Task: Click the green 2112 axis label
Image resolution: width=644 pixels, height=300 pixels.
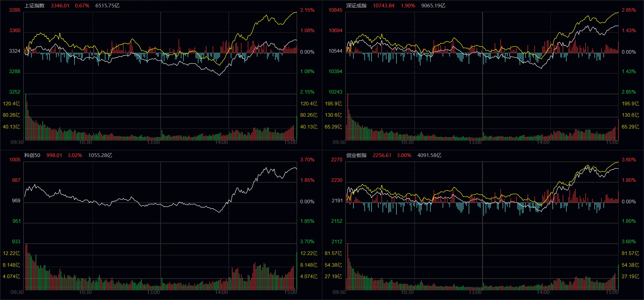Action: [x=337, y=242]
